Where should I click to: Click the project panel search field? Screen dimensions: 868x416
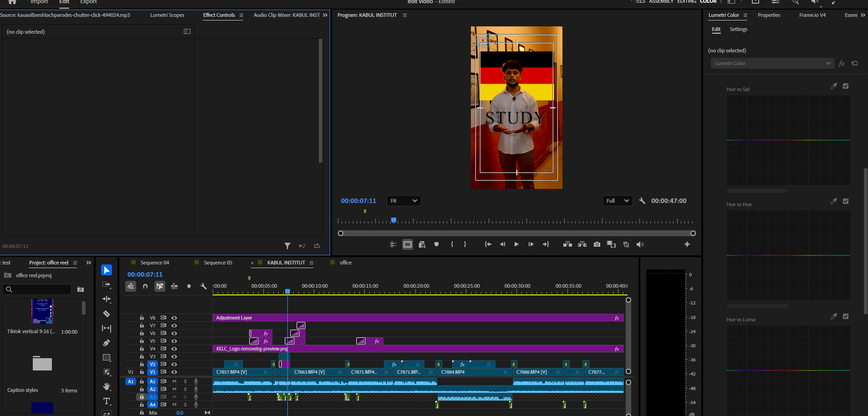click(x=38, y=289)
